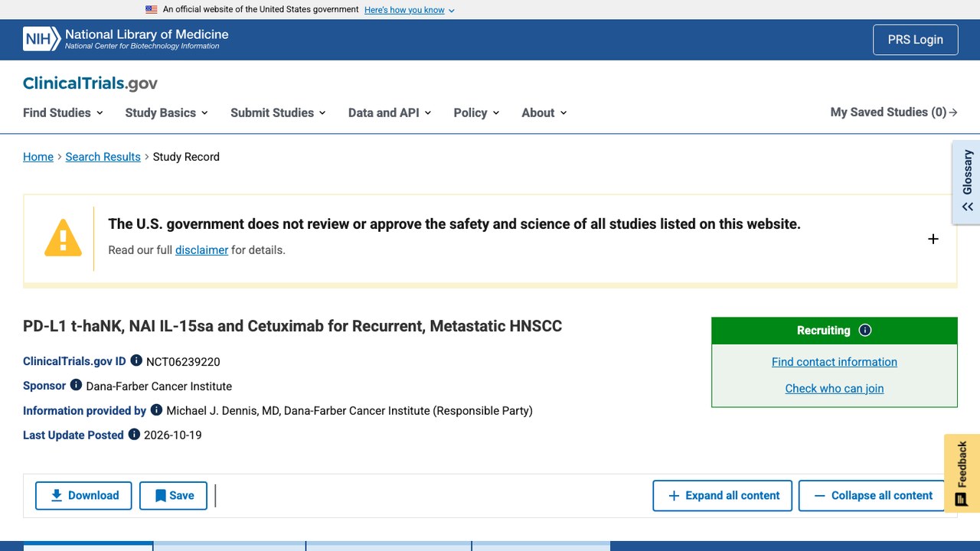Go to the Home breadcrumb
Viewport: 980px width, 551px height.
click(x=38, y=157)
